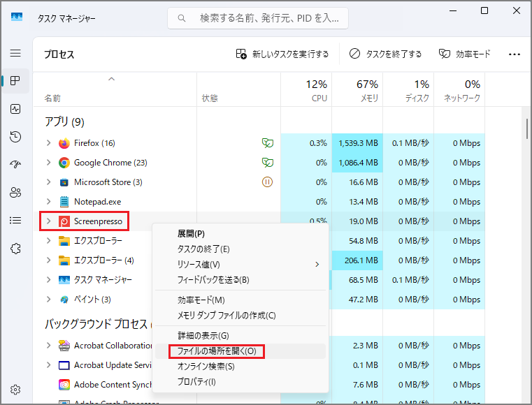Click the Adobe Content Synchronizer process icon
The width and height of the screenshot is (532, 405).
(x=64, y=385)
